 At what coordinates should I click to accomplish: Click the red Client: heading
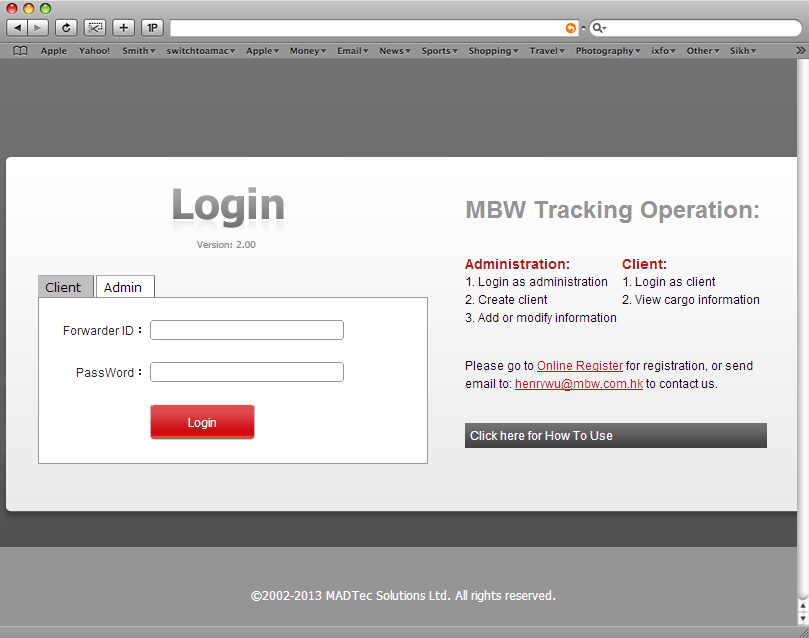[644, 264]
